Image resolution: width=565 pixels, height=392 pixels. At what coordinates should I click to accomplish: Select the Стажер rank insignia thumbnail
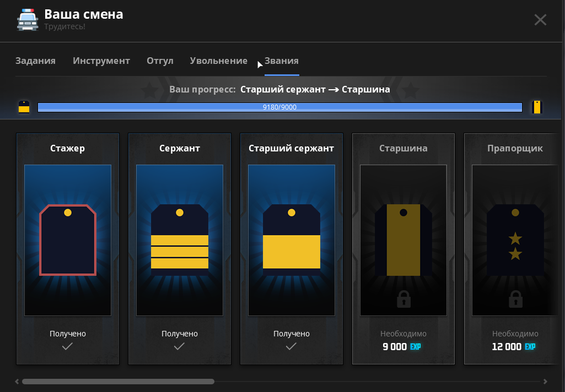[67, 239]
